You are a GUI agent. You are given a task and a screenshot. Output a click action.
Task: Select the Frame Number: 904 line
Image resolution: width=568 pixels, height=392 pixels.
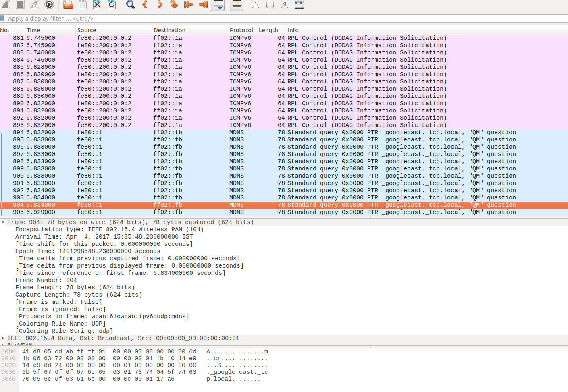coord(46,280)
